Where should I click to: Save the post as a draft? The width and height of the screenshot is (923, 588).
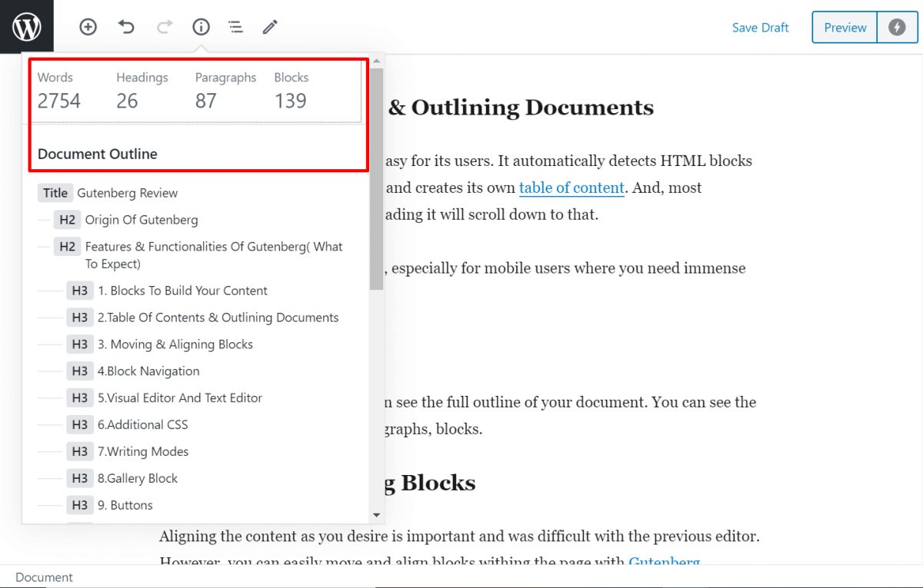[760, 27]
